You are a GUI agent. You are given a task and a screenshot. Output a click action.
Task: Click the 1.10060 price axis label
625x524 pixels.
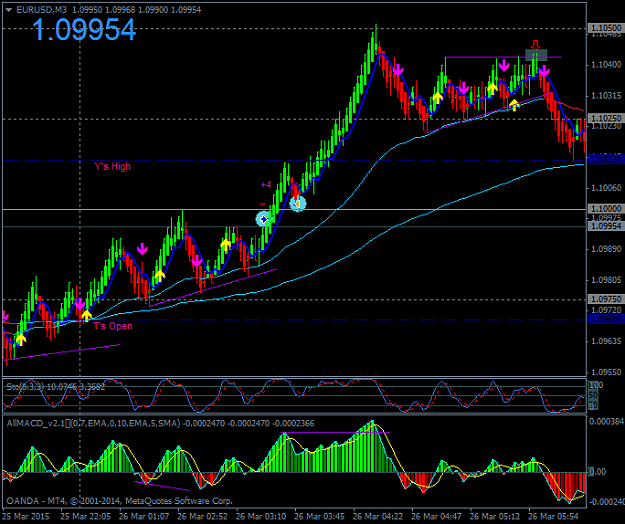click(x=606, y=187)
